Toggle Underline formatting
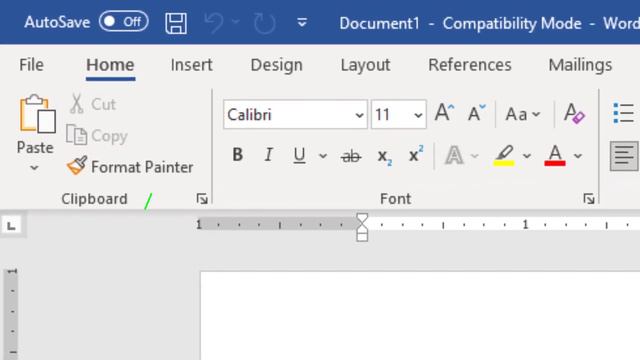This screenshot has width=640, height=360. point(299,155)
